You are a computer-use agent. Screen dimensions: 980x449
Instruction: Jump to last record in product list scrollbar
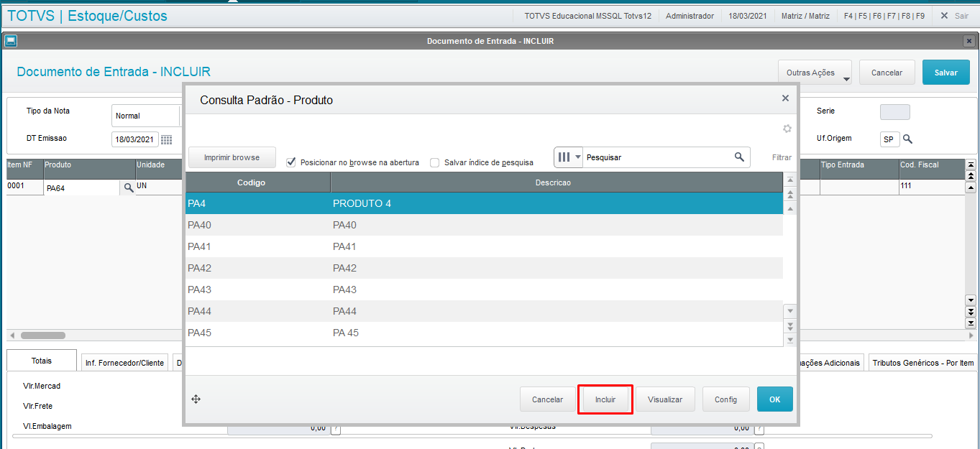click(791, 339)
